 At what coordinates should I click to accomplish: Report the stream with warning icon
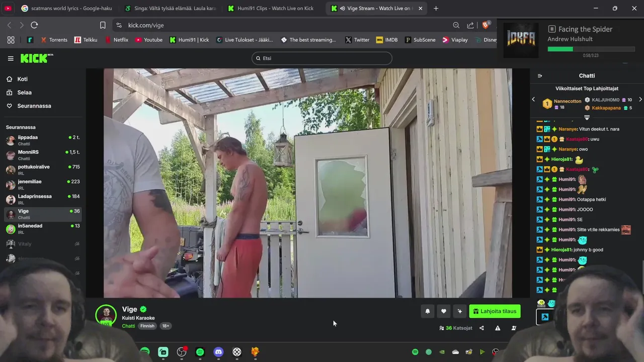[x=498, y=328]
